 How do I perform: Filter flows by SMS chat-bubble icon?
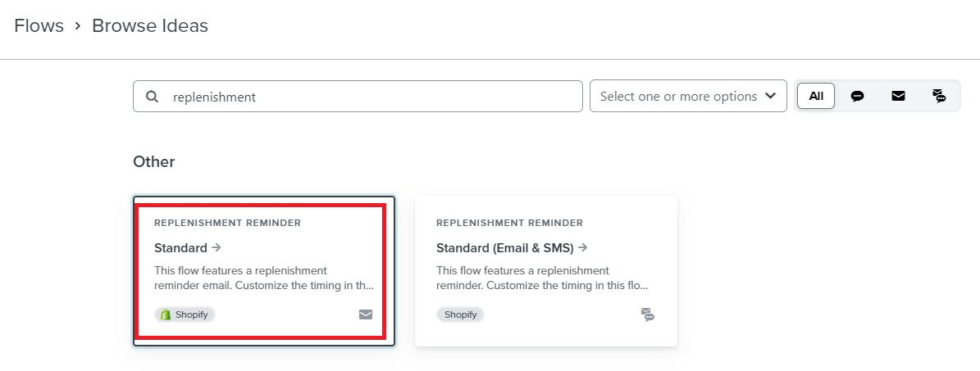[x=858, y=96]
